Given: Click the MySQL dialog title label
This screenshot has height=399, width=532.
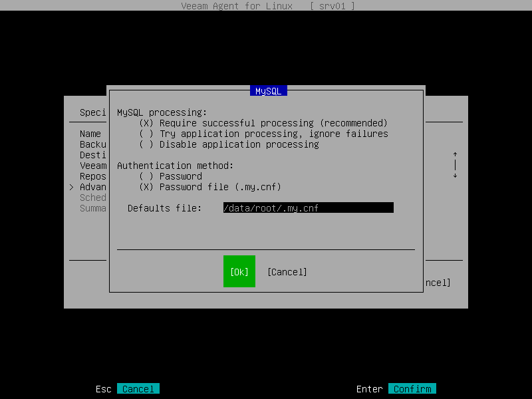Looking at the screenshot, I should point(269,91).
